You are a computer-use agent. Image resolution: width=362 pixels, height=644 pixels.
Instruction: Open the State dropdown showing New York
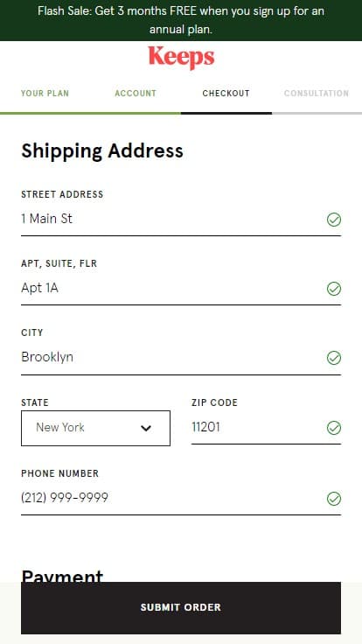click(x=95, y=428)
